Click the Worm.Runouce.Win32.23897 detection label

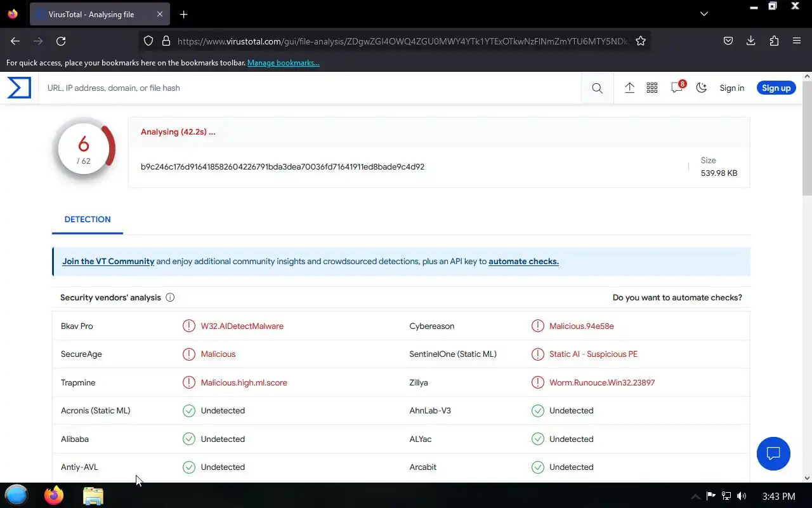coord(602,382)
